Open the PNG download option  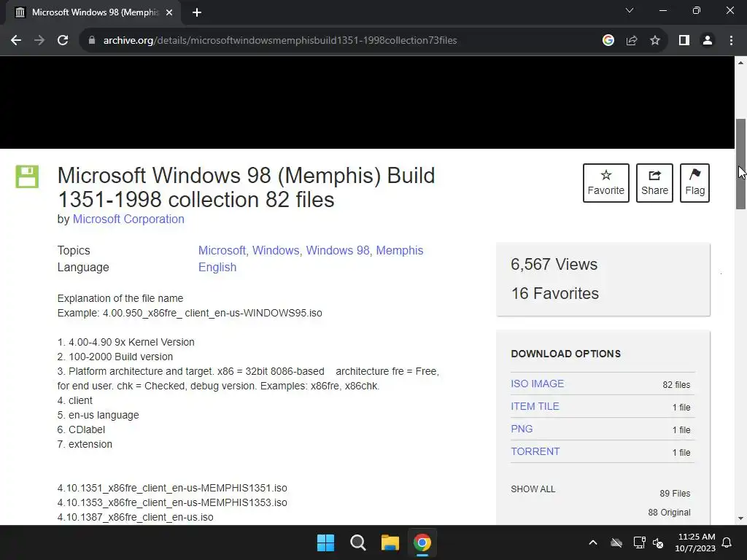tap(522, 429)
